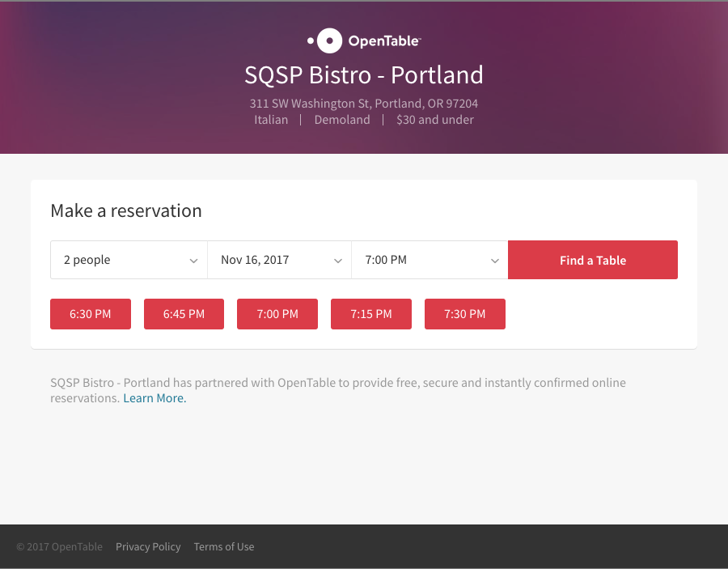Expand the date dropdown showing Nov 16, 2017
728x569 pixels.
(279, 260)
